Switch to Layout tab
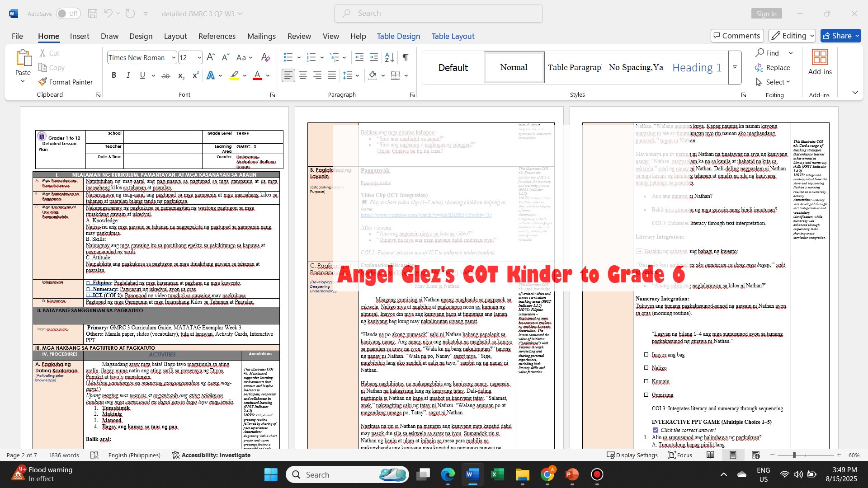Viewport: 868px width, 488px height. (175, 36)
